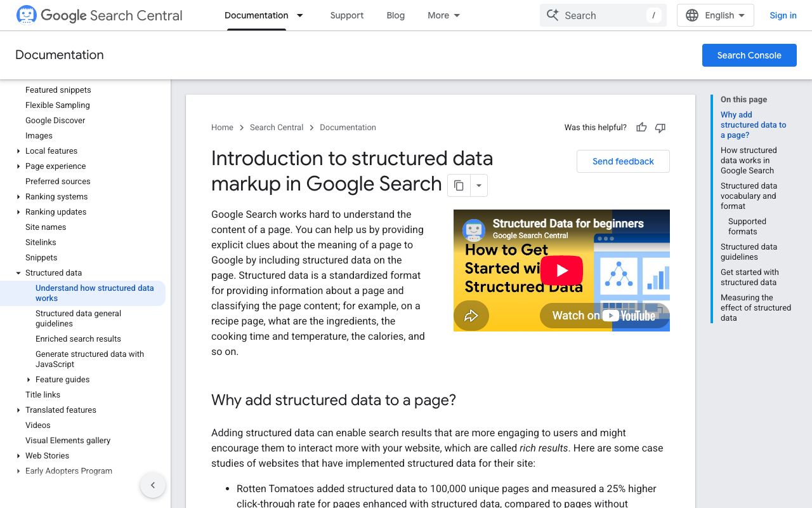Go to Search Central breadcrumb
Screen dimensions: 812x508
pyautogui.click(x=277, y=128)
